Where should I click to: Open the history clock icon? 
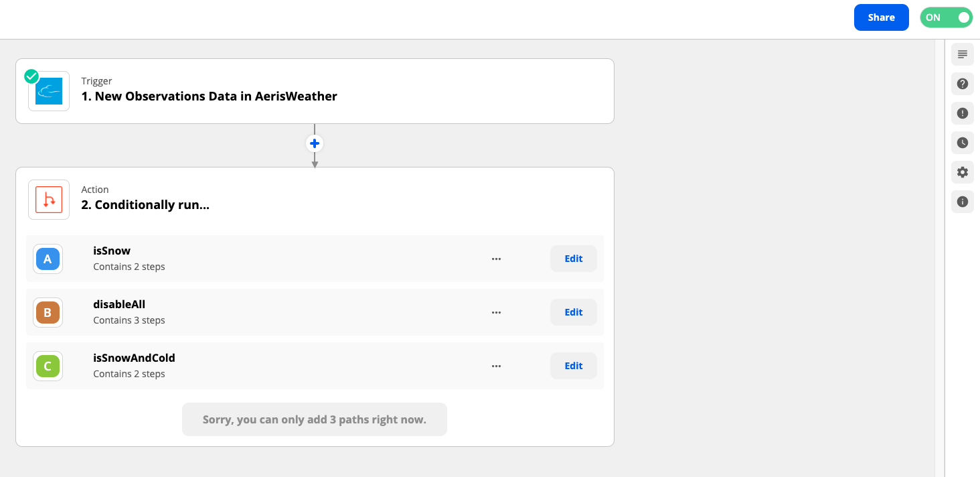tap(963, 143)
